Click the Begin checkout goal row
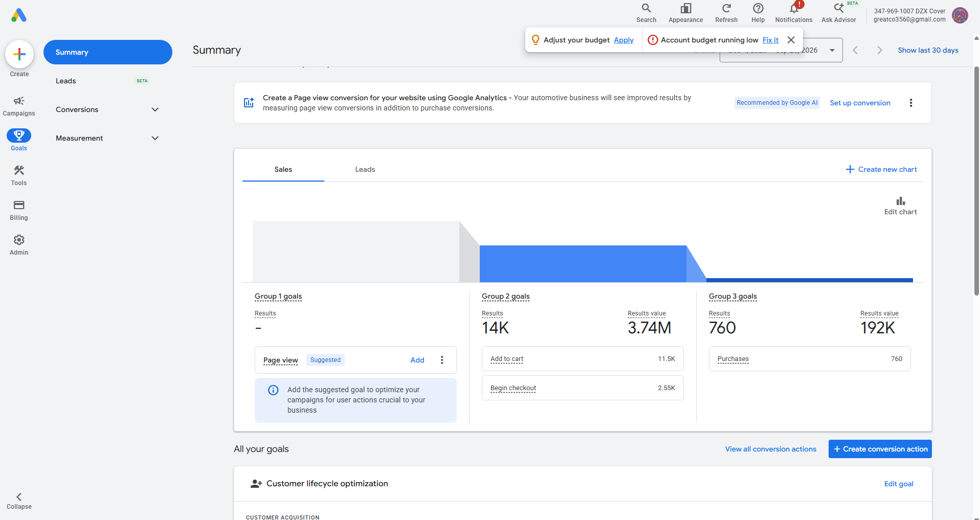This screenshot has width=980, height=520. (x=583, y=388)
